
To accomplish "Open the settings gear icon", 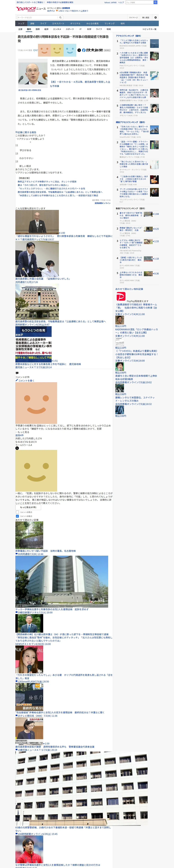I will click(155, 18).
